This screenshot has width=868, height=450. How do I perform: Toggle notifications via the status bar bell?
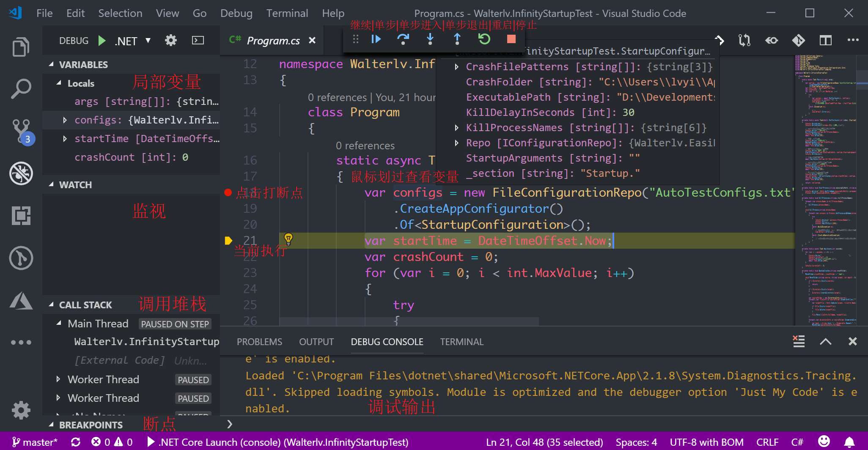click(850, 442)
